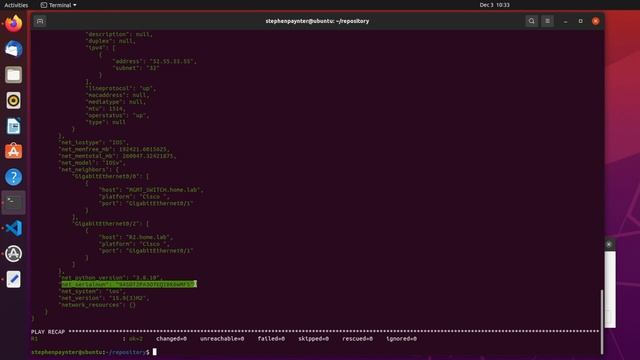Click the R2.home.lab host line
Viewport: 640px width, 360px height.
(x=136, y=237)
